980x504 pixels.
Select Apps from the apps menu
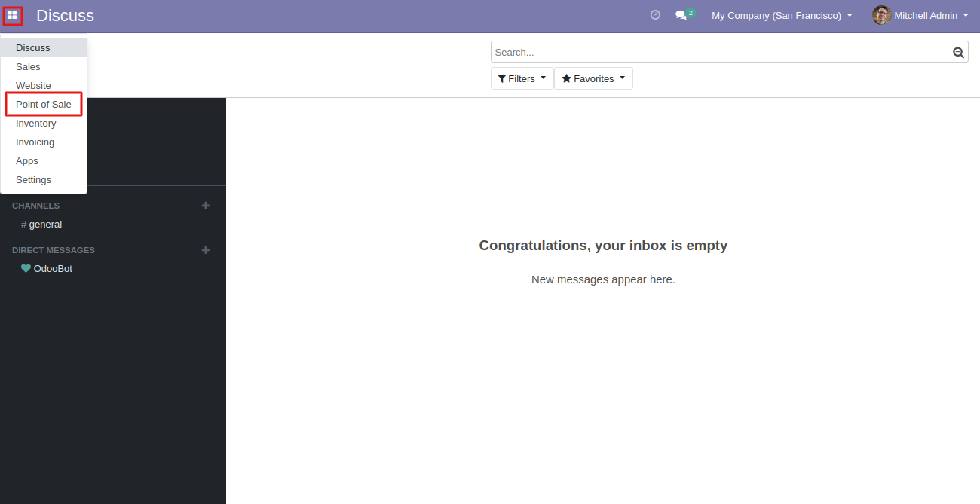point(44,160)
